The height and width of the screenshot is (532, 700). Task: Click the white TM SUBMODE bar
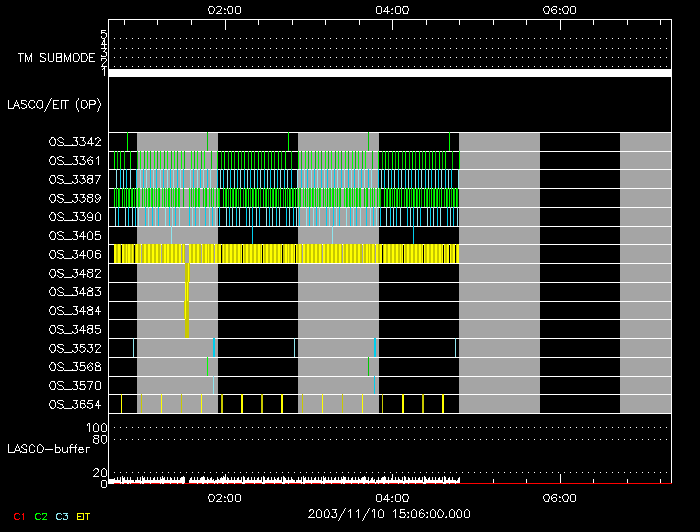tap(389, 73)
